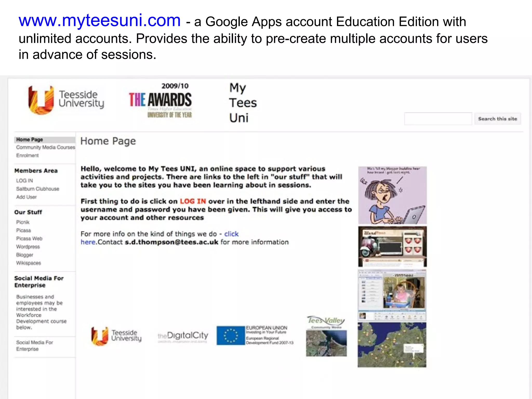Click the Social Media For Enterprise heading
The image size is (532, 399).
pyautogui.click(x=39, y=282)
